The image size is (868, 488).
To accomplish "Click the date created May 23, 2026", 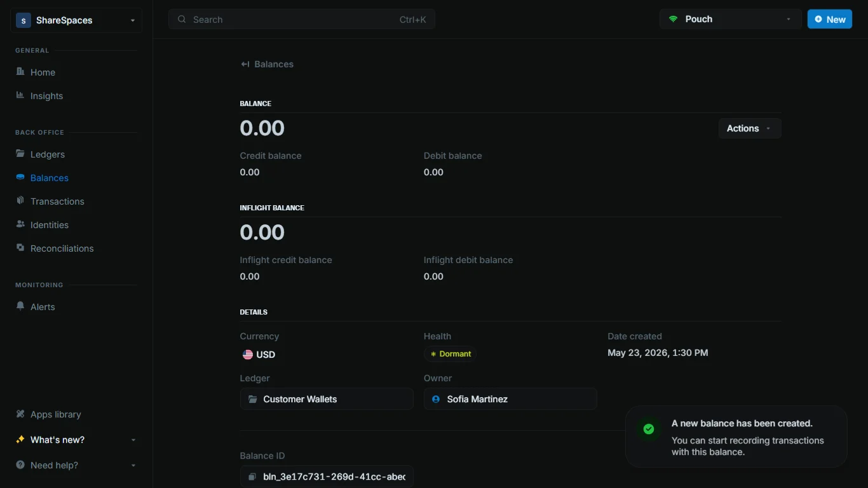I will click(x=658, y=353).
